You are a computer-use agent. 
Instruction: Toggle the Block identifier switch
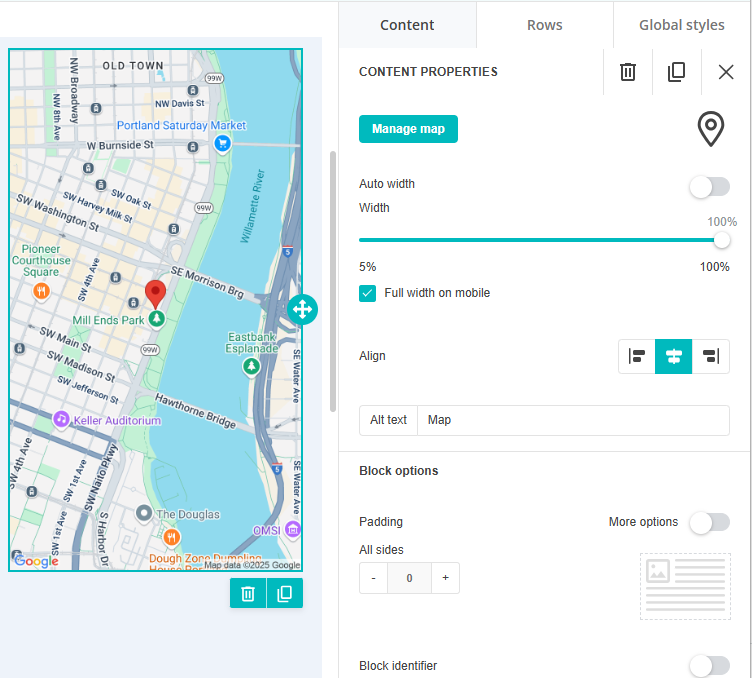pos(710,666)
